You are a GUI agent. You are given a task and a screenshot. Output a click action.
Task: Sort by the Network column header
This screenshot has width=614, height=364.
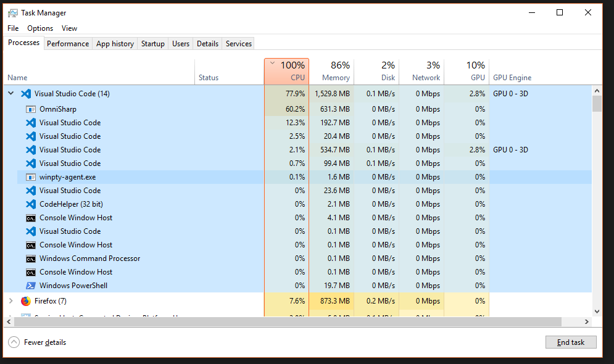tap(421, 71)
